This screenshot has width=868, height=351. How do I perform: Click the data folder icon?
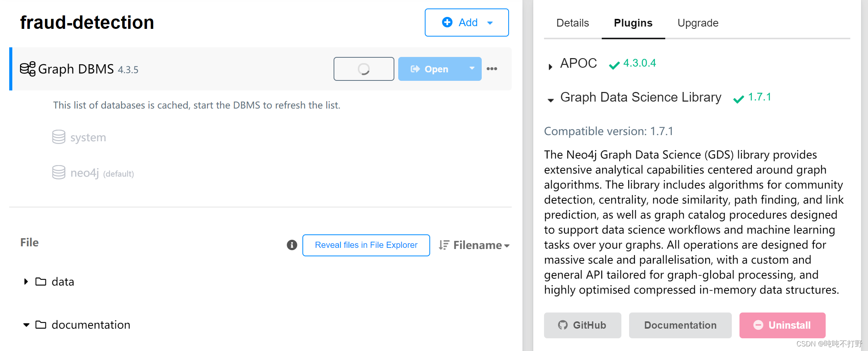pyautogui.click(x=41, y=282)
